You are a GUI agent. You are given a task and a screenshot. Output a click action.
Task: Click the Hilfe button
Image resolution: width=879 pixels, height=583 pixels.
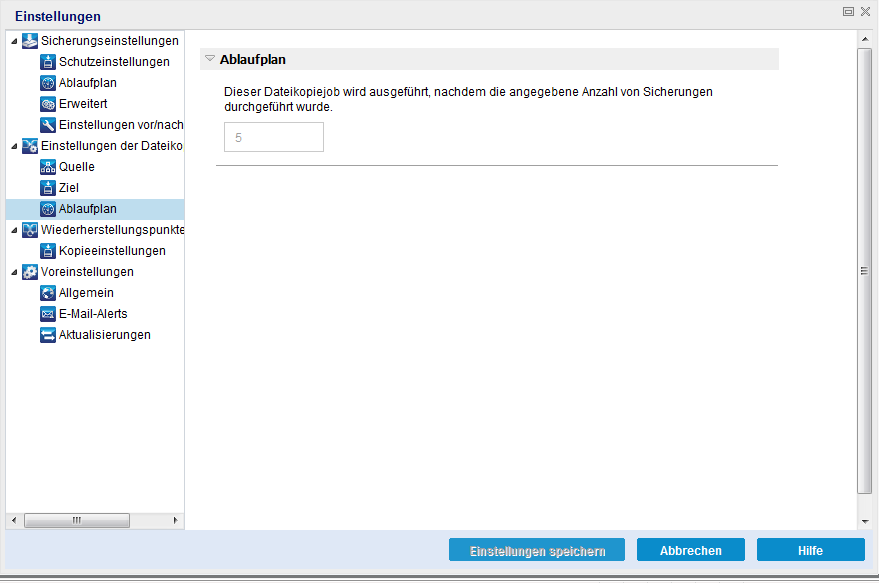point(811,550)
